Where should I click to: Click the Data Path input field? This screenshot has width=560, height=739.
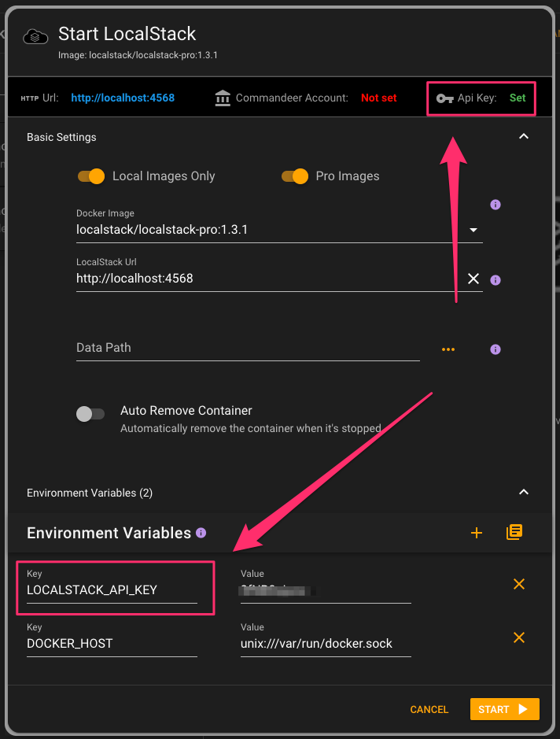tap(248, 348)
